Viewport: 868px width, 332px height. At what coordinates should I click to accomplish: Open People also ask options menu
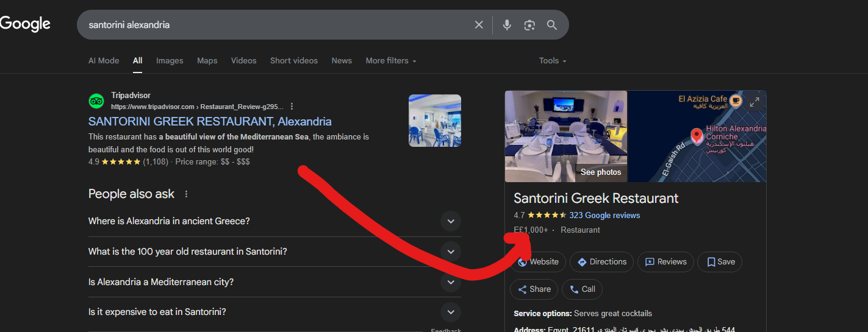pyautogui.click(x=187, y=194)
